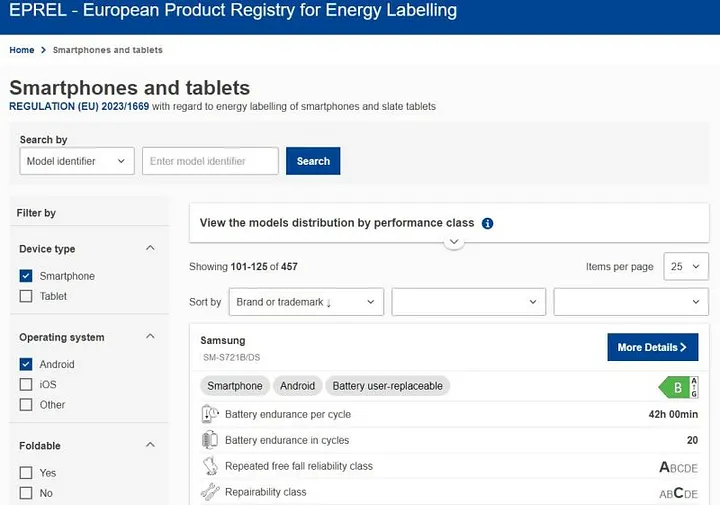
Task: Go to Home breadcrumb link
Action: 22,50
